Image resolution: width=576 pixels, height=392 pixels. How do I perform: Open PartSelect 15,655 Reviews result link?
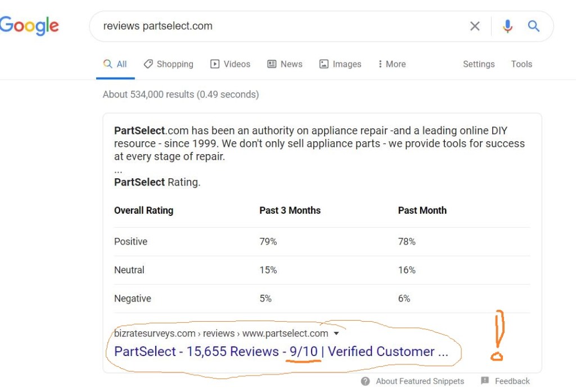pyautogui.click(x=281, y=352)
